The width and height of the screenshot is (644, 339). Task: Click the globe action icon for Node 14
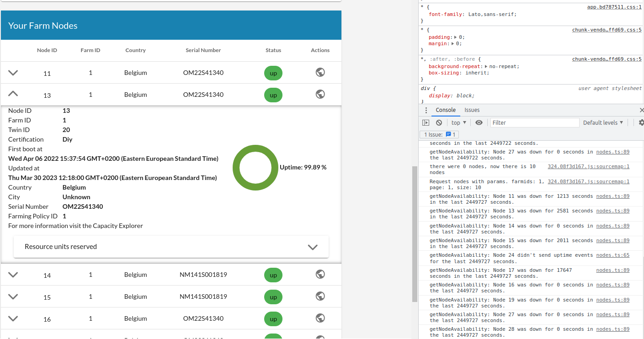coord(320,274)
